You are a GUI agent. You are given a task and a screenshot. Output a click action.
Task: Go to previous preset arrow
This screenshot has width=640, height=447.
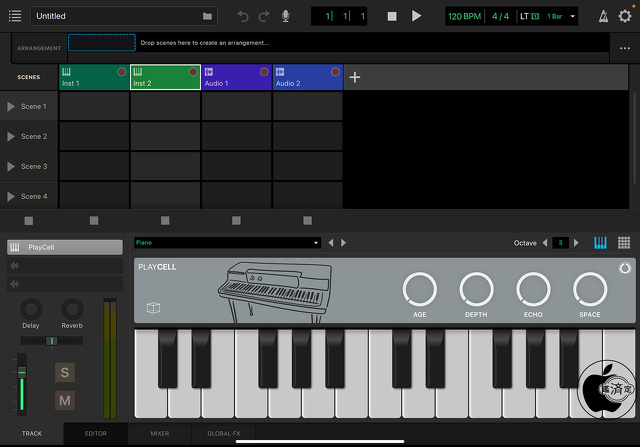331,243
